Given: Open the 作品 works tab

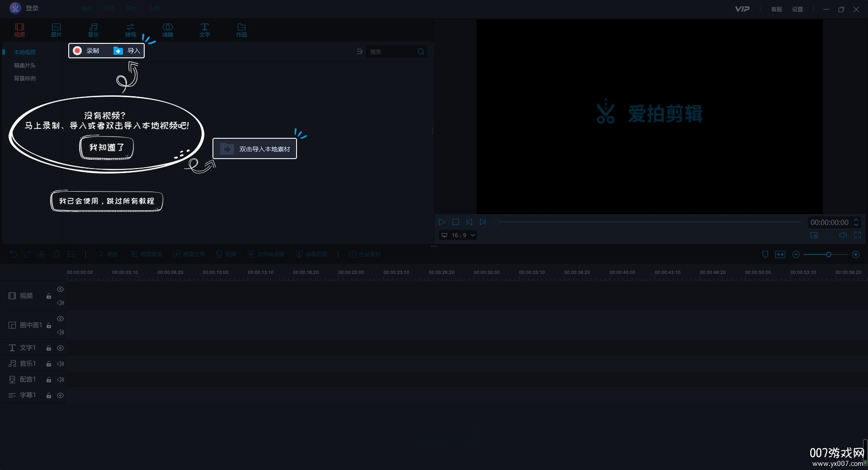Looking at the screenshot, I should pos(241,30).
